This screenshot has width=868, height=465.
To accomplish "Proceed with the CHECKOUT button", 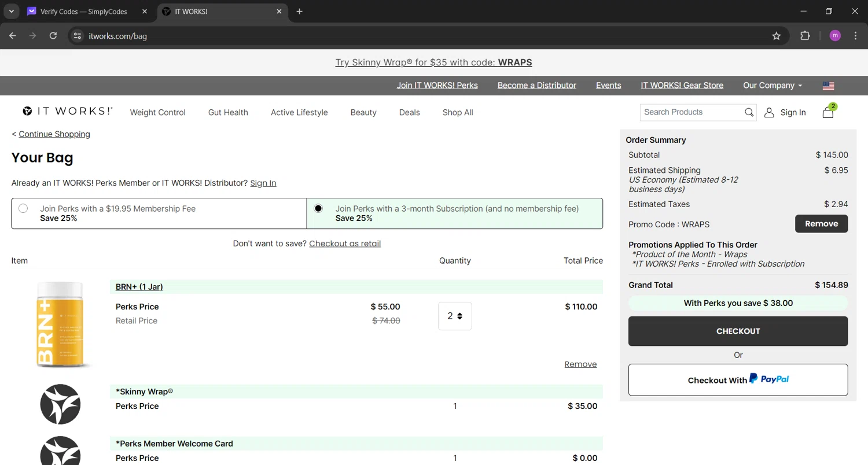I will point(738,331).
